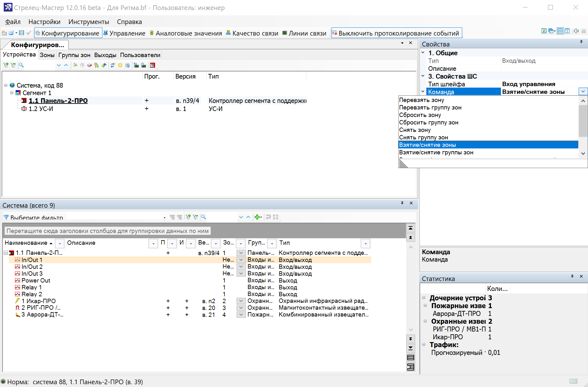Click the command list scrollbar down arrow
Viewport: 588px width, 387px height.
pyautogui.click(x=583, y=153)
